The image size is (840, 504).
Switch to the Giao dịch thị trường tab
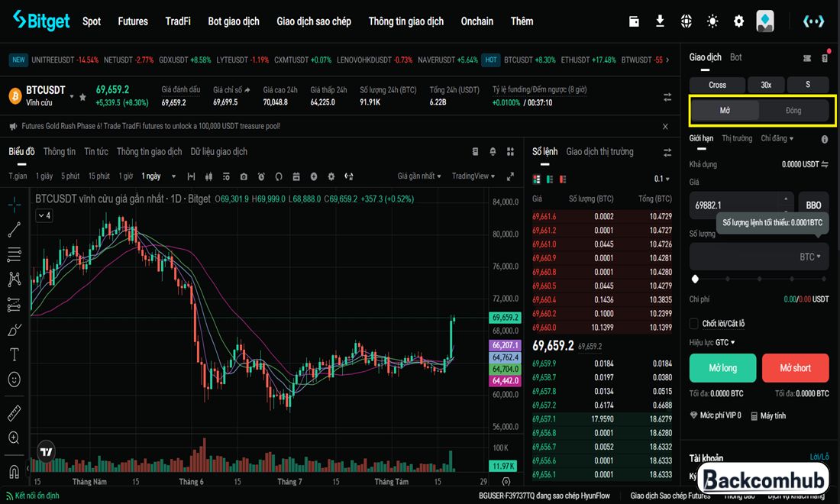pyautogui.click(x=599, y=151)
